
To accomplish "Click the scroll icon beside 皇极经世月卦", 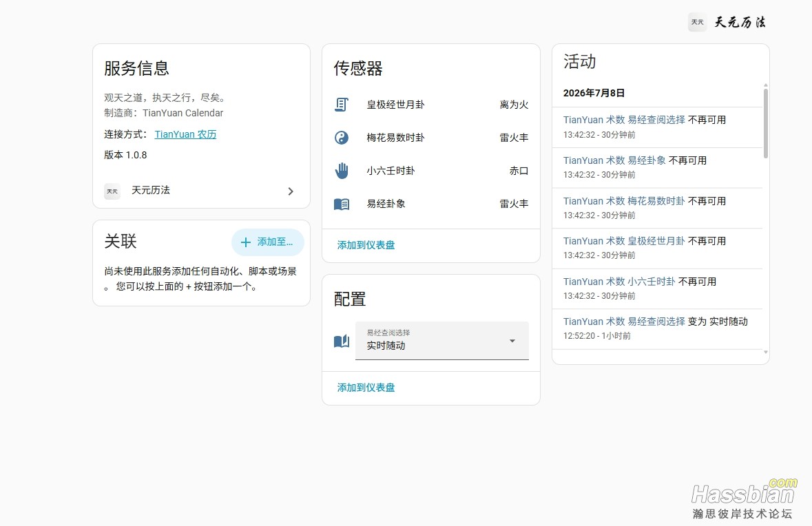I will click(x=342, y=105).
